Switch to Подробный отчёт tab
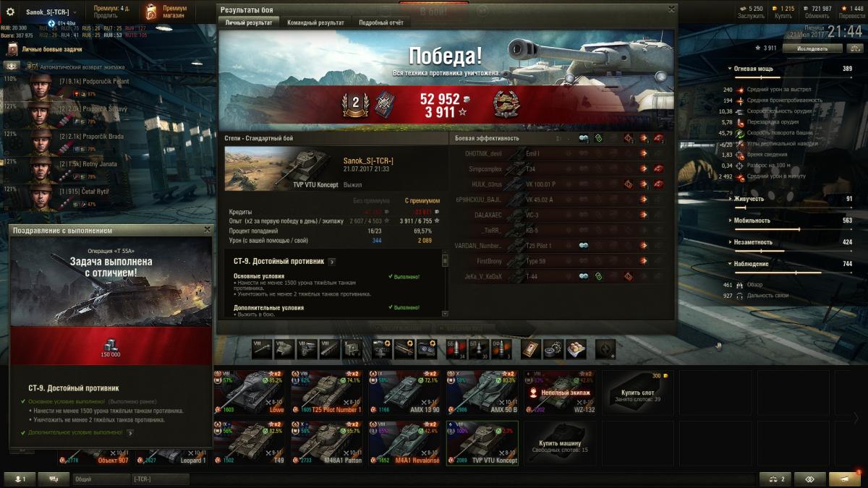 pos(381,22)
